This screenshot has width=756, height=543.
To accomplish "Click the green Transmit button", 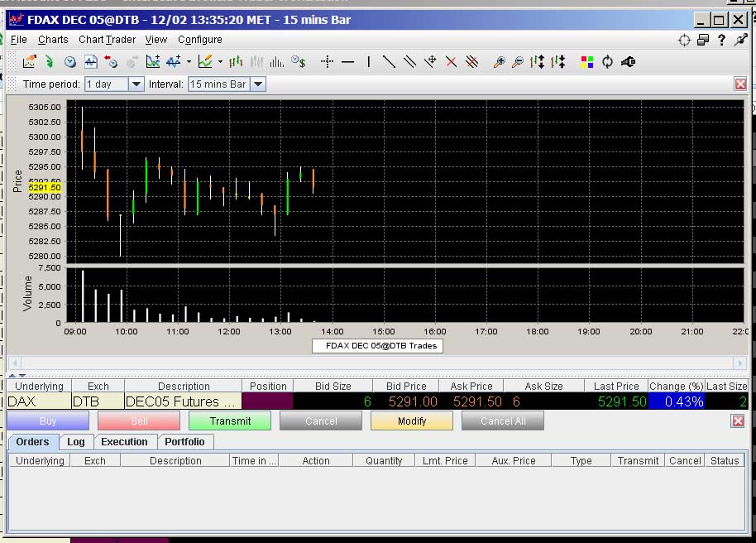I will coord(230,420).
